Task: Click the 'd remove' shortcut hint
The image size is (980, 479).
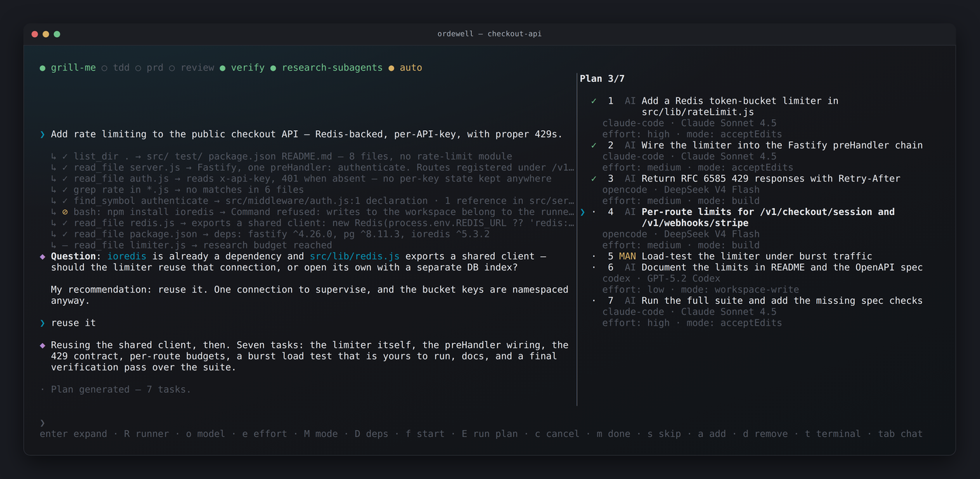Action: 765,434
